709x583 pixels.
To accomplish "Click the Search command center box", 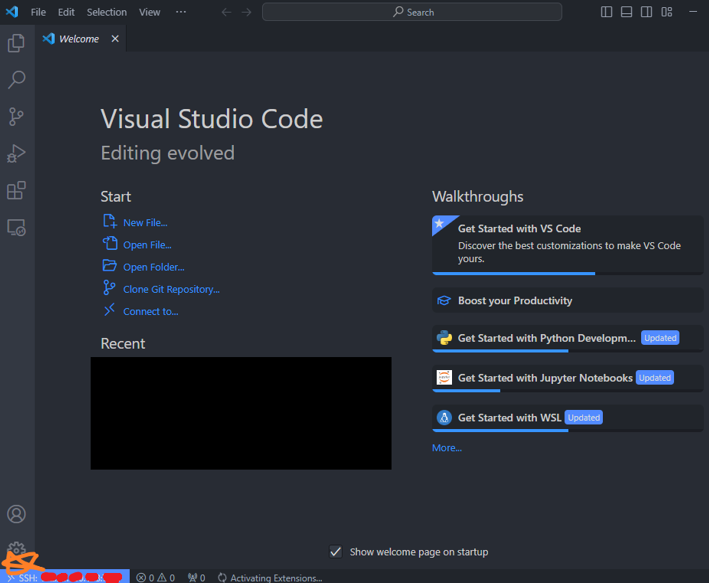I will [x=412, y=12].
